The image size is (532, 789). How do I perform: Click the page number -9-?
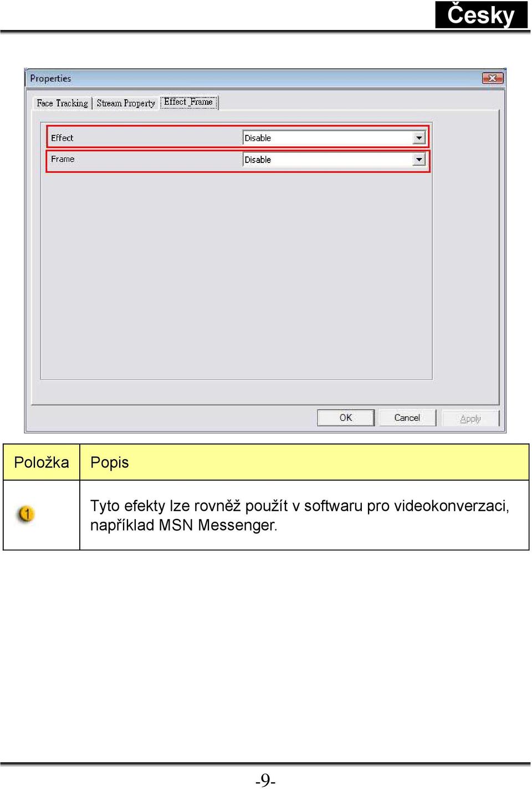tap(265, 780)
